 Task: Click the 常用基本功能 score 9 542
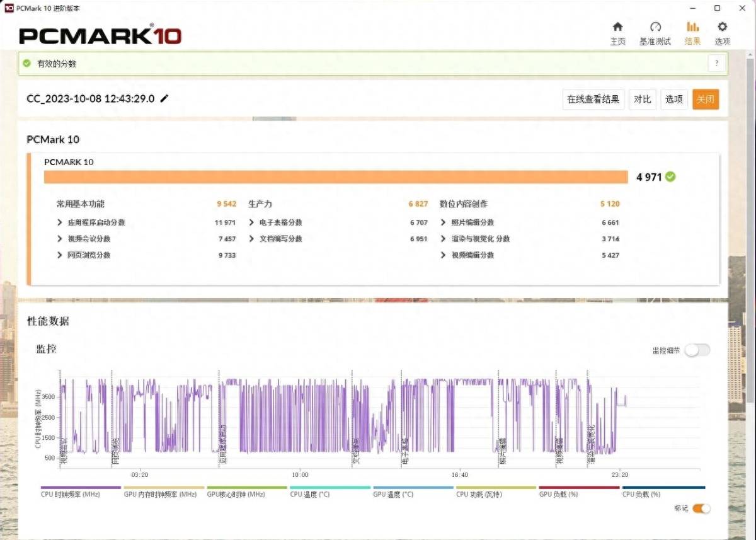[226, 204]
